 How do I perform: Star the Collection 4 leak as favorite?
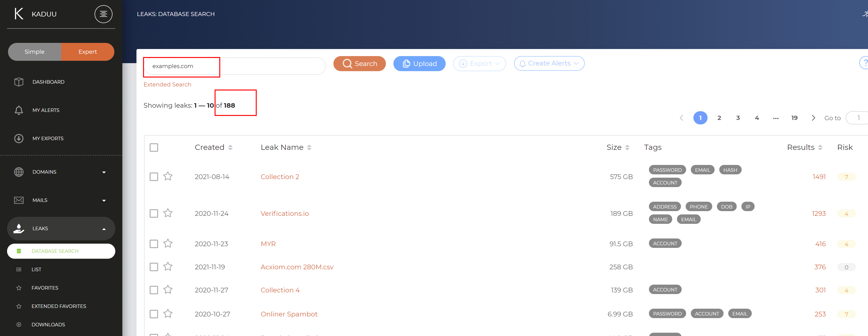pyautogui.click(x=168, y=289)
